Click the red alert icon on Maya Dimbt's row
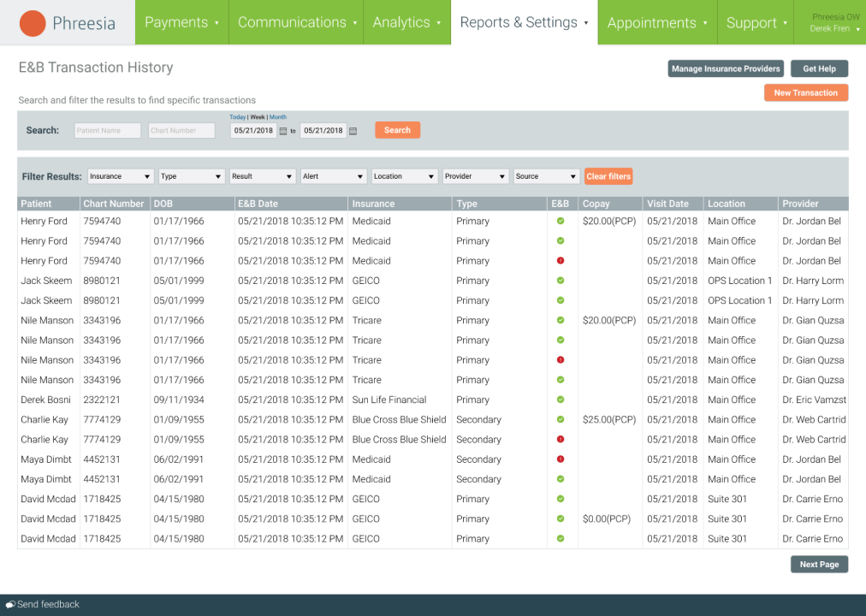This screenshot has height=616, width=866. tap(561, 459)
